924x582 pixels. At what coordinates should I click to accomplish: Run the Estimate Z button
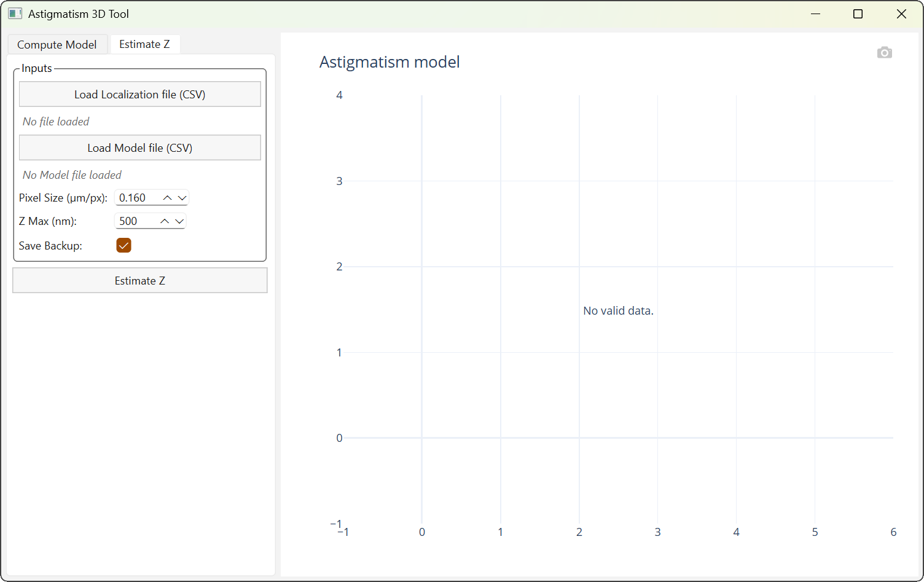(x=139, y=280)
